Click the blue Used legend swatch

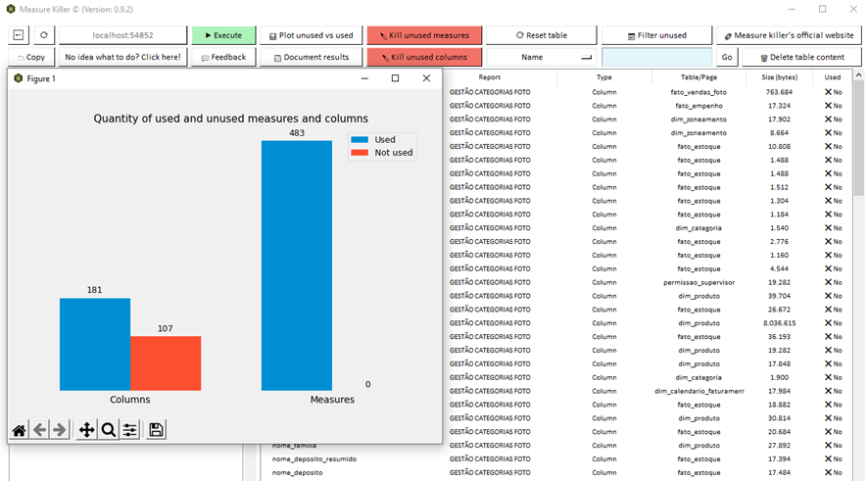pos(360,139)
